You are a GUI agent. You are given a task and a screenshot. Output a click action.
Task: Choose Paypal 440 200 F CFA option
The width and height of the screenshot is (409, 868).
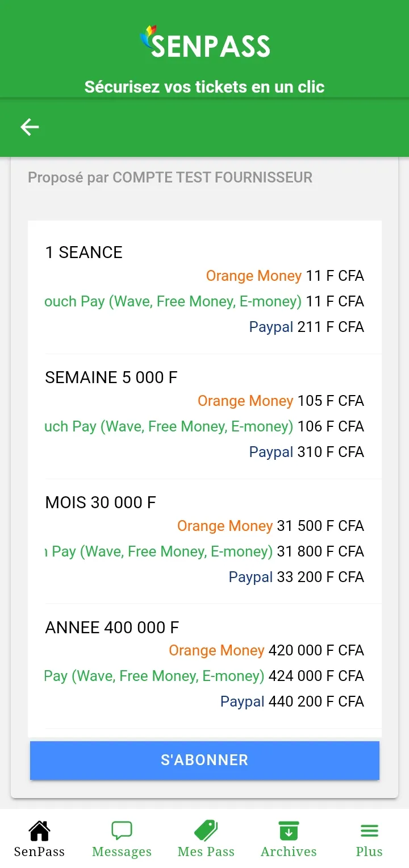pyautogui.click(x=292, y=702)
